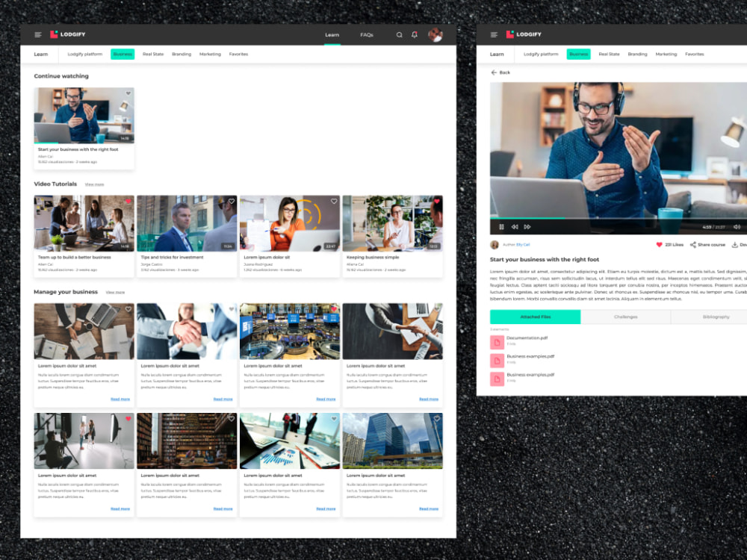Click Read more on the trading floor article
747x560 pixels.
326,399
